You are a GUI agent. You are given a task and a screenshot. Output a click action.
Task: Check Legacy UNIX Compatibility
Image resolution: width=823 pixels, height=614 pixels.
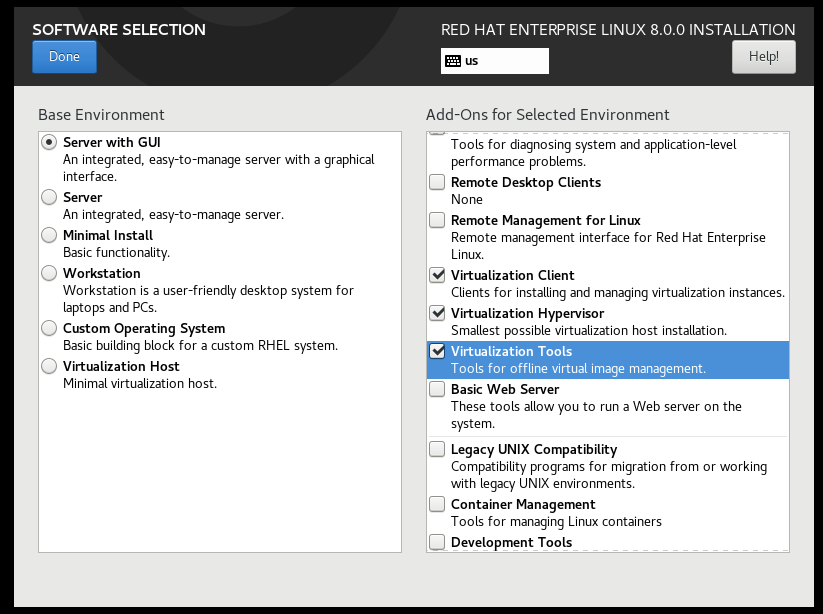tap(436, 449)
